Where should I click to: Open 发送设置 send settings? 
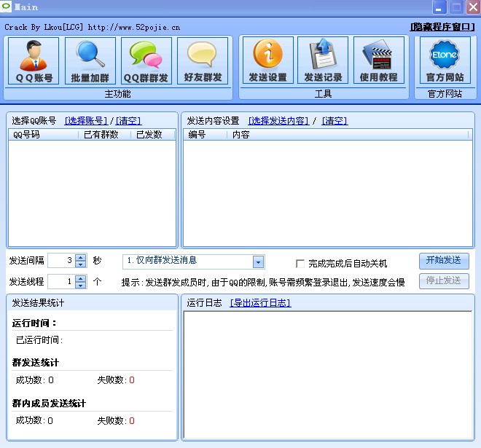pos(267,60)
